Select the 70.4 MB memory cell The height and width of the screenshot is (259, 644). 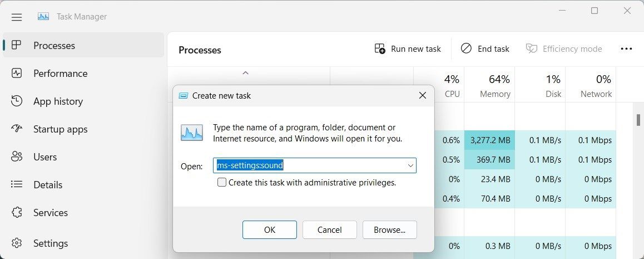click(489, 198)
